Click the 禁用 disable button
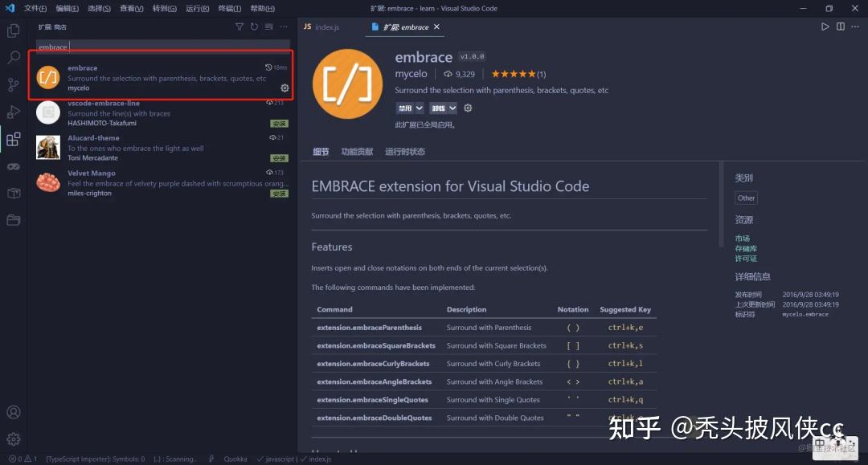 [x=404, y=108]
